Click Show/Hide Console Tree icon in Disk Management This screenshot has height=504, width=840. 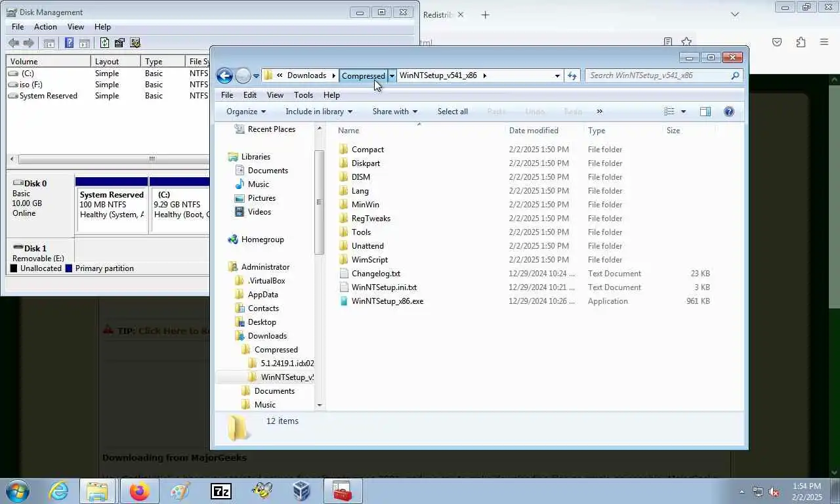(x=49, y=43)
